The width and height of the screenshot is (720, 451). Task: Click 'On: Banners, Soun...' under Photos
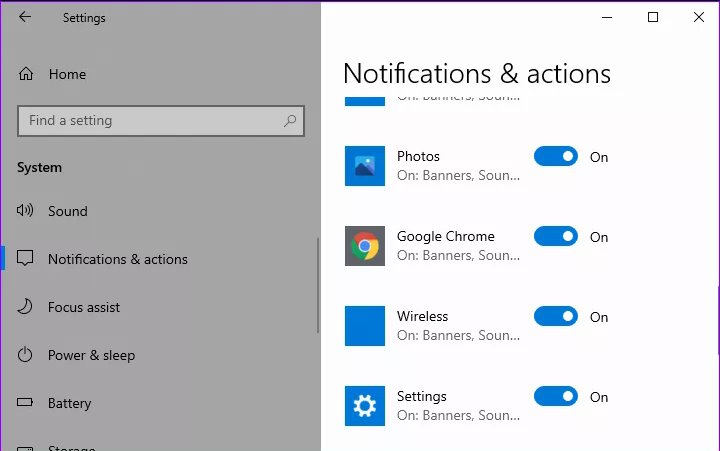[458, 175]
